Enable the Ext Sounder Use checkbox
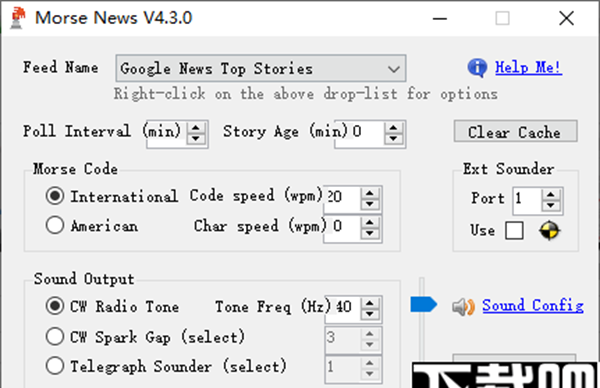Screen dimensions: 600x388 (x=514, y=231)
